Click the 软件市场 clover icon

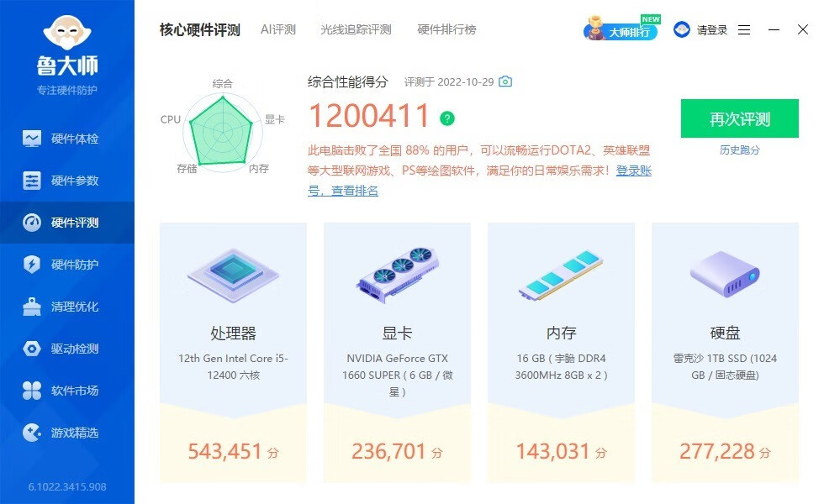(x=32, y=391)
